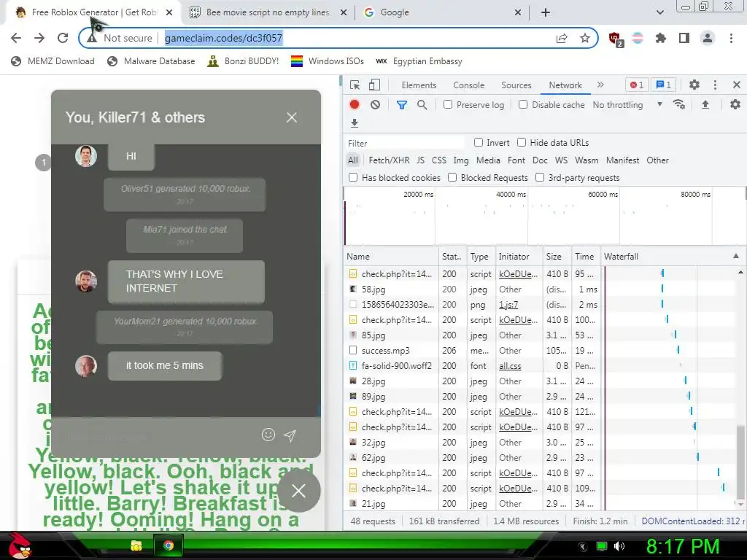Click the browser back arrow
This screenshot has width=747, height=560.
pos(16,38)
